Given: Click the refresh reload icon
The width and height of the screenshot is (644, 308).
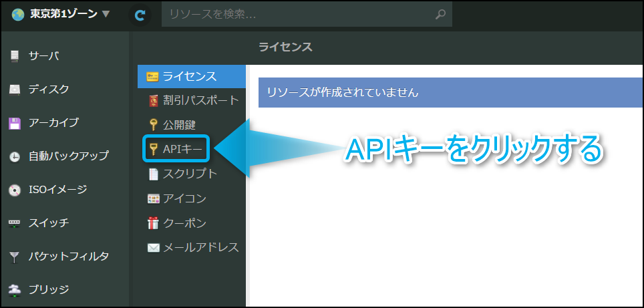Looking at the screenshot, I should [x=140, y=14].
